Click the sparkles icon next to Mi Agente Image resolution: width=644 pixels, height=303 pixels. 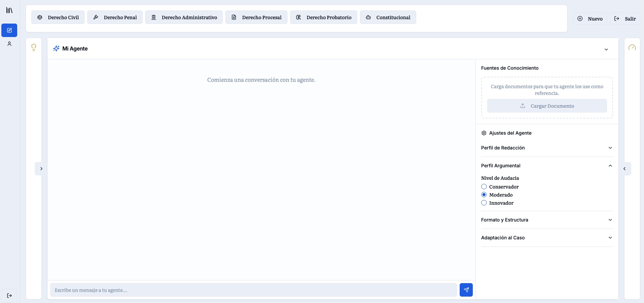tap(56, 48)
